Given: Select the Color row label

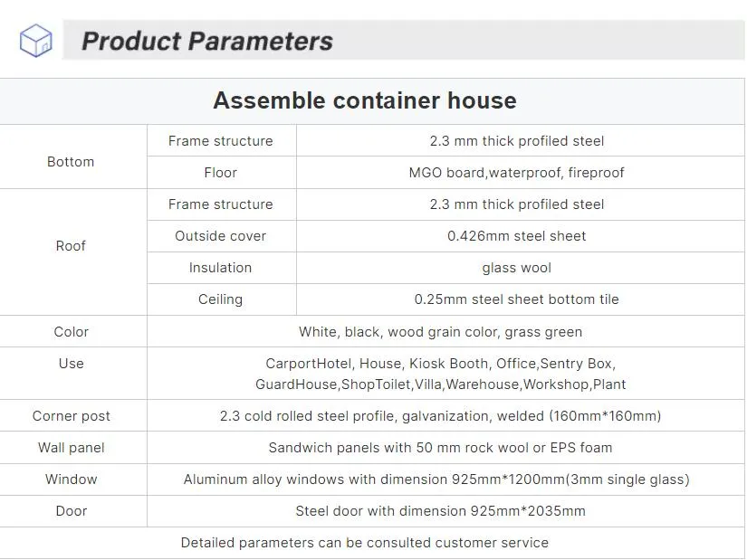Looking at the screenshot, I should [71, 332].
